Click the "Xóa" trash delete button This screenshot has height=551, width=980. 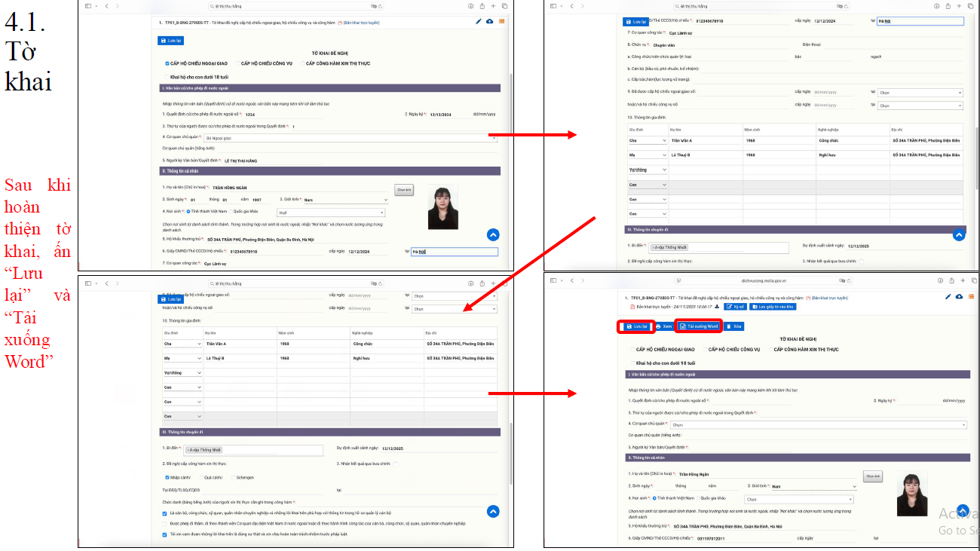(733, 326)
